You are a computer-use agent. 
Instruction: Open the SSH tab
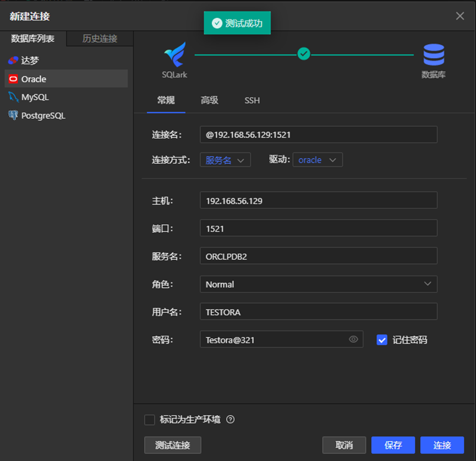pos(252,100)
